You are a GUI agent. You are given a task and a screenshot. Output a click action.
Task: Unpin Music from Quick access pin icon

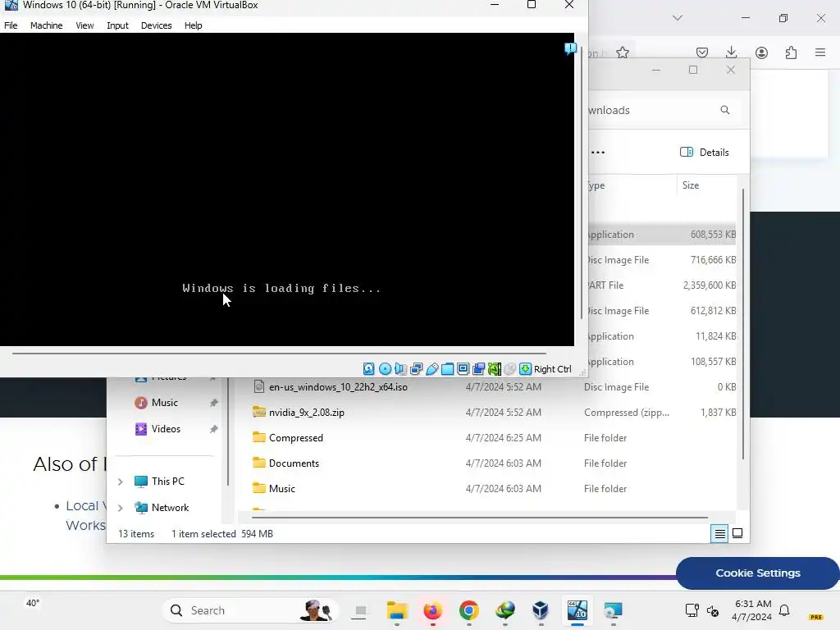(x=214, y=403)
